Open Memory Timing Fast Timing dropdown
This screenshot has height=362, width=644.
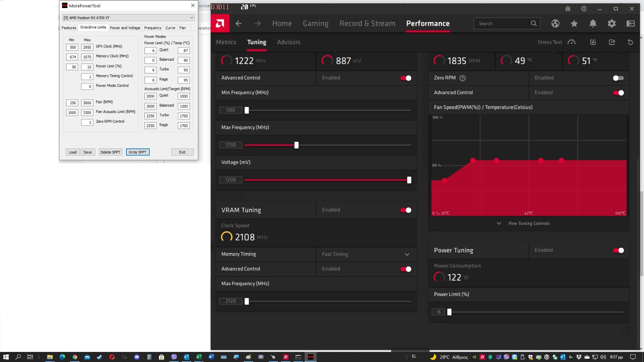(x=366, y=254)
